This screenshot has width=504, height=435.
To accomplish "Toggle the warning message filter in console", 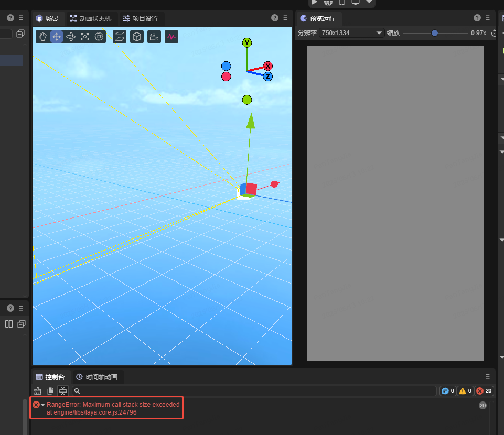I will coord(465,391).
